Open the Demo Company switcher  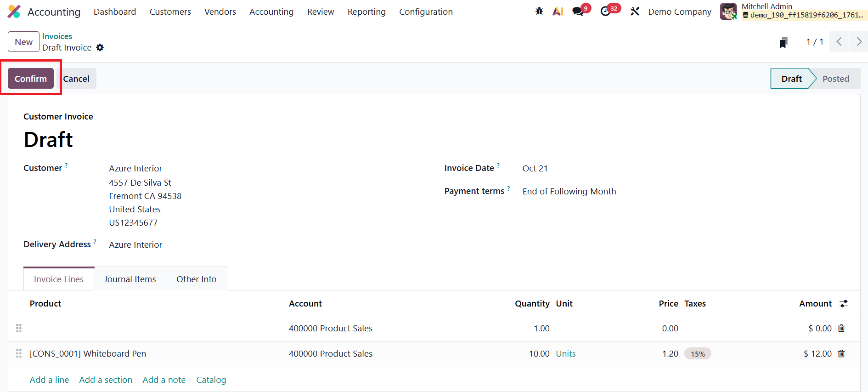coord(679,12)
